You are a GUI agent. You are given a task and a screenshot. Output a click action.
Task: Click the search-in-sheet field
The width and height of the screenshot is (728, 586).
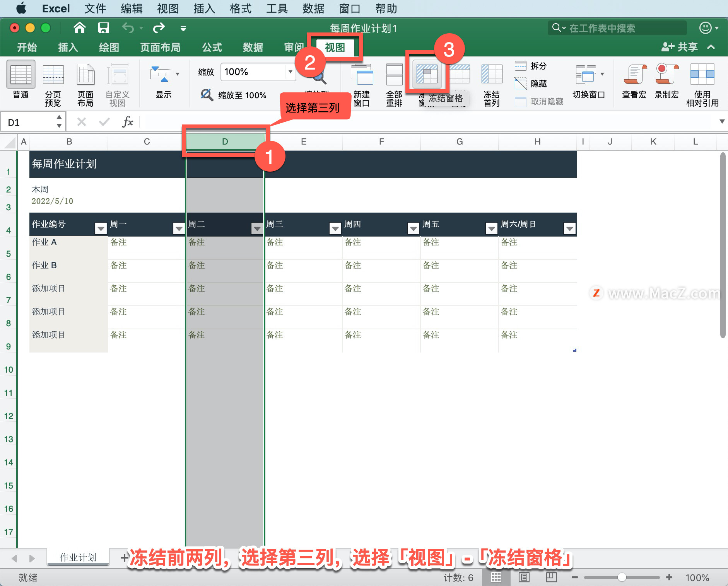tap(617, 28)
